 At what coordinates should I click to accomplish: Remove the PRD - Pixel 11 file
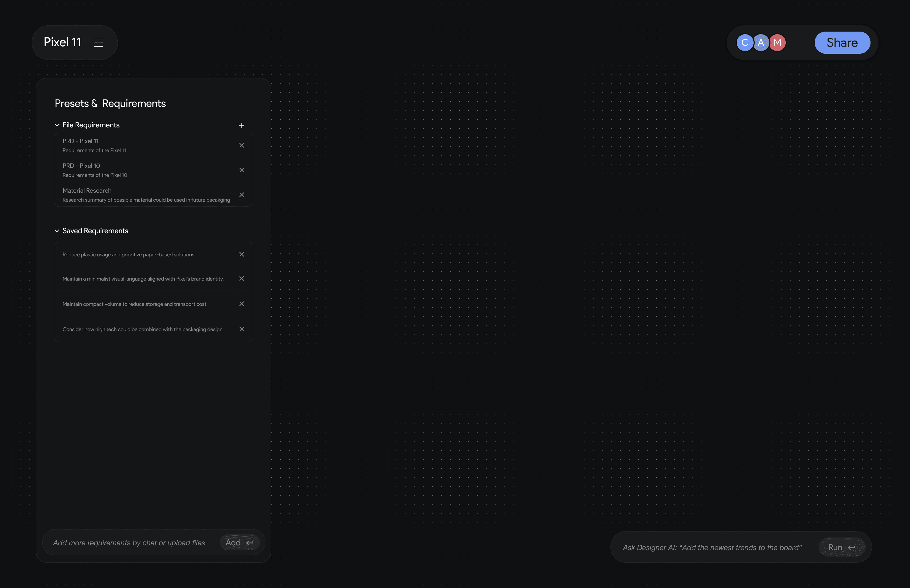(241, 146)
